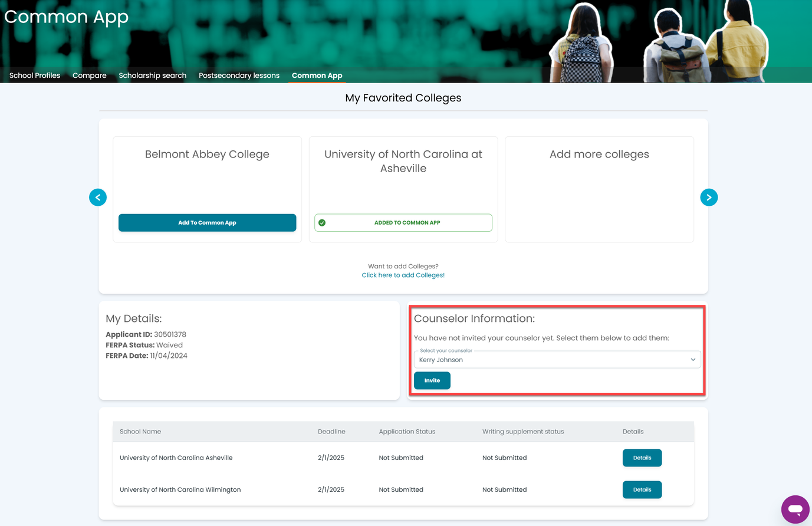Screen dimensions: 812x526
Task: Click the School Name column header
Action: click(140, 432)
